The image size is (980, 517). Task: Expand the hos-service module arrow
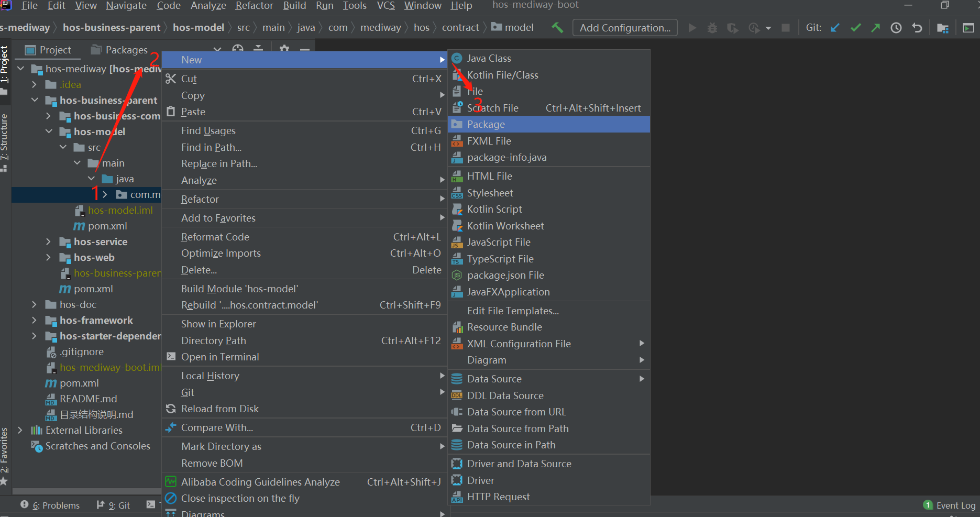(x=48, y=241)
